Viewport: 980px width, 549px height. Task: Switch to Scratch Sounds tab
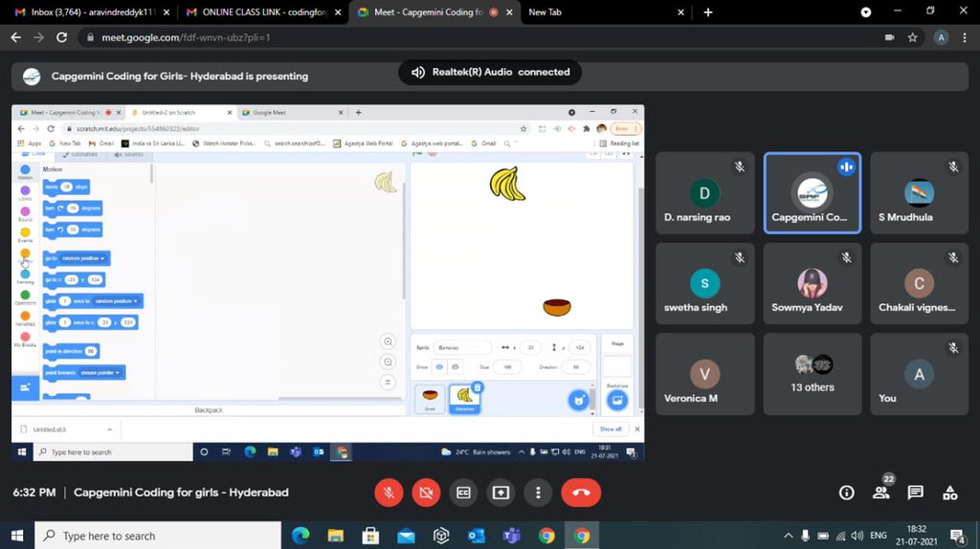(129, 154)
